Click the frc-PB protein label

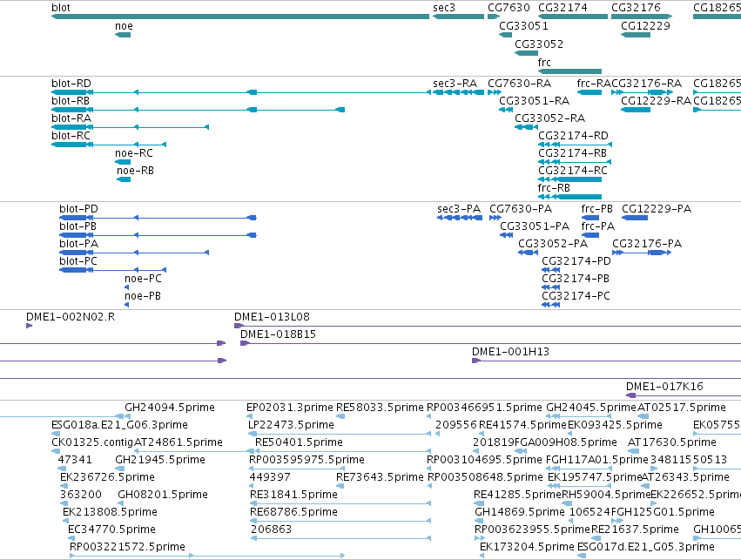tap(596, 209)
